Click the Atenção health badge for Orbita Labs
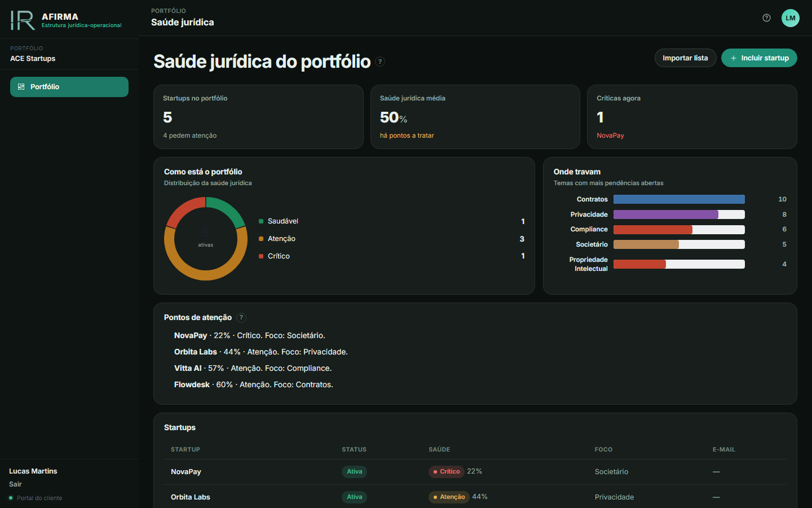 tap(449, 497)
